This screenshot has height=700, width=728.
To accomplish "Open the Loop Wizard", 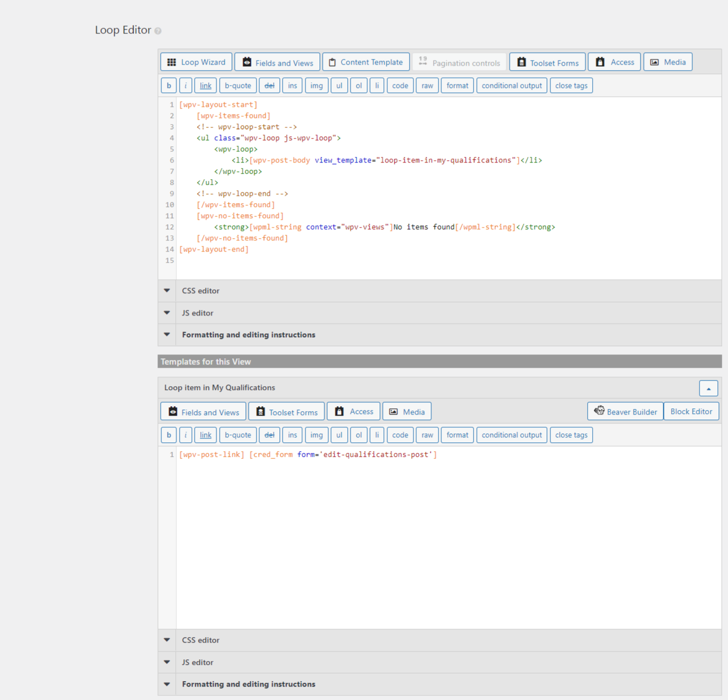I will [196, 62].
